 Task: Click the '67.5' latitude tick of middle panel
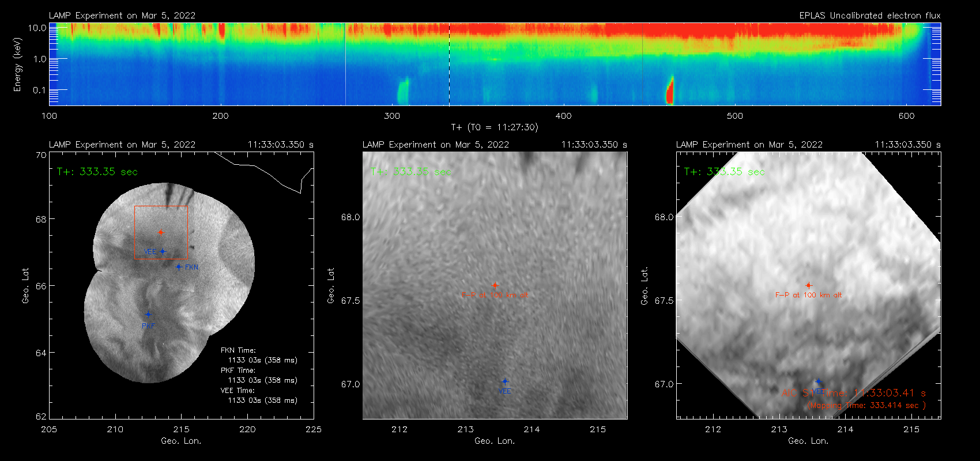point(350,301)
